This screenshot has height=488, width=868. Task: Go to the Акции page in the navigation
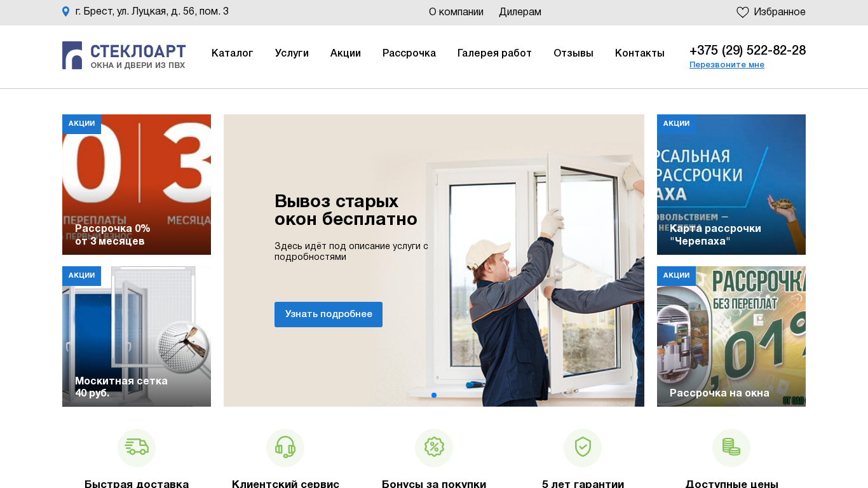point(346,53)
